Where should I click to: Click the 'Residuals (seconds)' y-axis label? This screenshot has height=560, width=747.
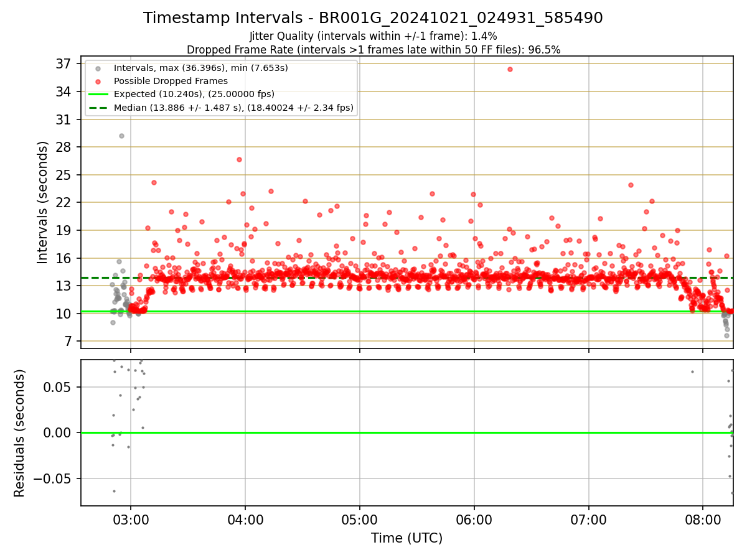pyautogui.click(x=19, y=433)
